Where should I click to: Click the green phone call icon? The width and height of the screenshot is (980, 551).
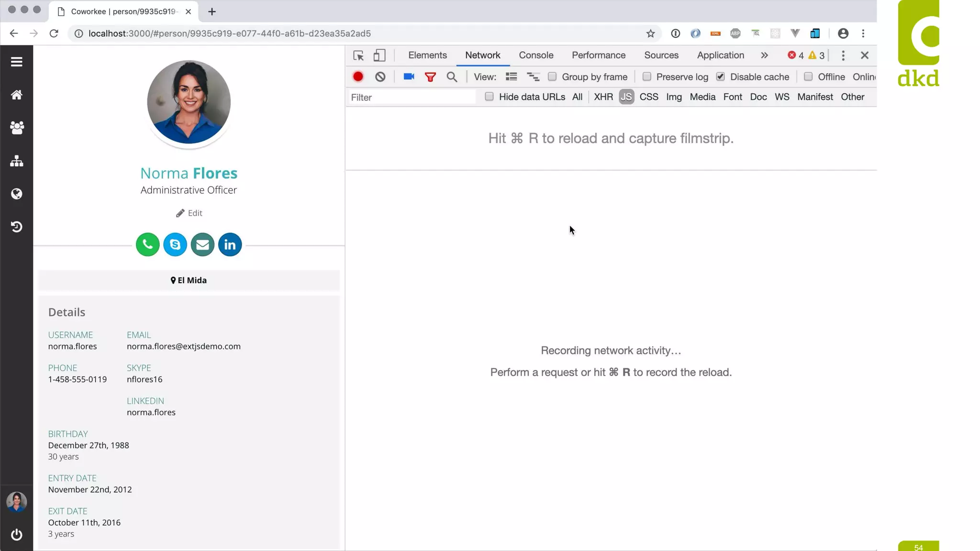(x=147, y=245)
